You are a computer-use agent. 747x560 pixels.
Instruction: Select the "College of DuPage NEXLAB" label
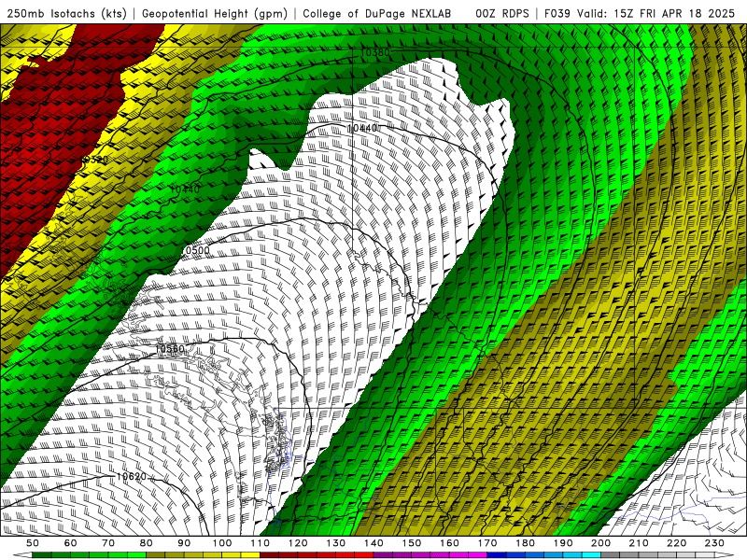coord(377,13)
